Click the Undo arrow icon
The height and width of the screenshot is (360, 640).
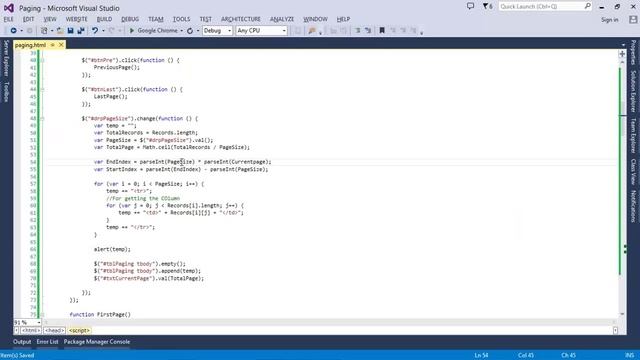[95, 31]
